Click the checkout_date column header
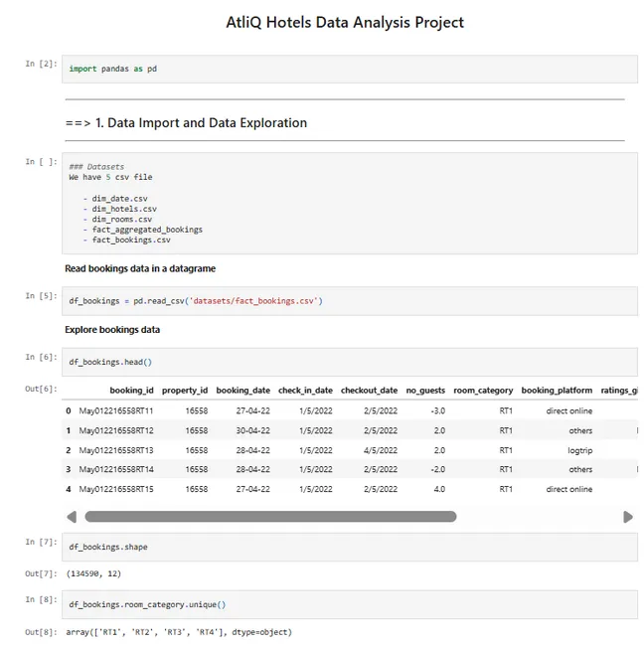644x646 pixels. tap(369, 391)
